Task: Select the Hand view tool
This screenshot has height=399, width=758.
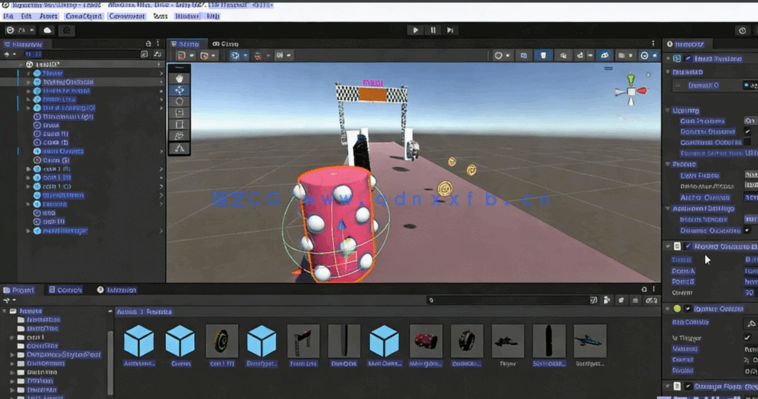Action: [x=179, y=78]
